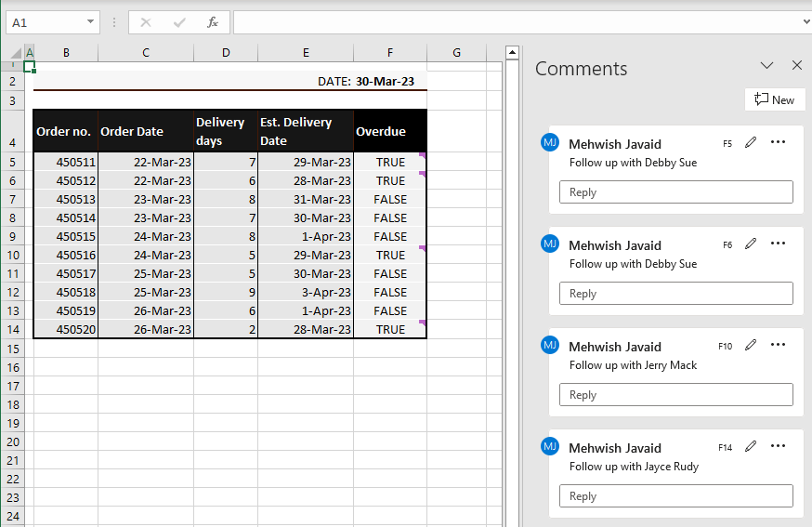
Task: Expand the formula bar
Action: coord(804,21)
